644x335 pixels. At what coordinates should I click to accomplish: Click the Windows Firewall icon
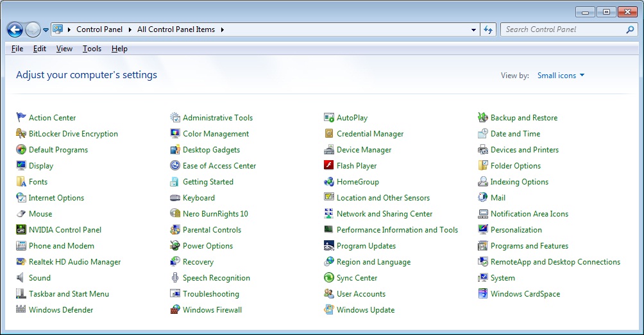coord(175,309)
